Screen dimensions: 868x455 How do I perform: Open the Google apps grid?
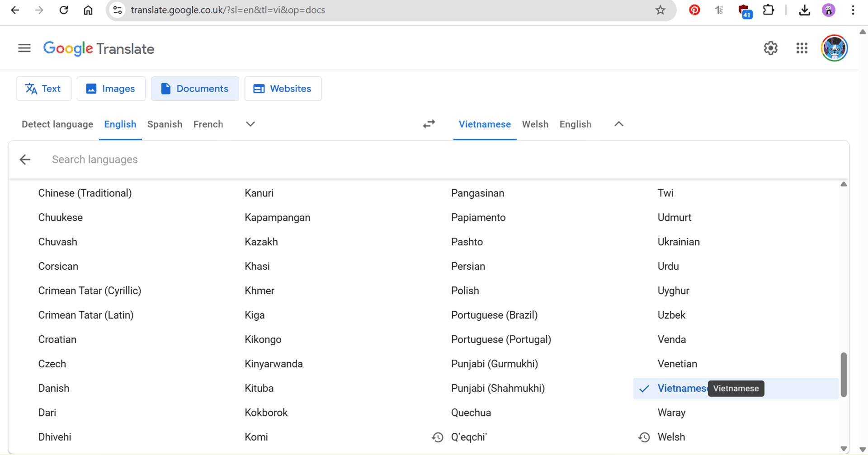pos(802,48)
